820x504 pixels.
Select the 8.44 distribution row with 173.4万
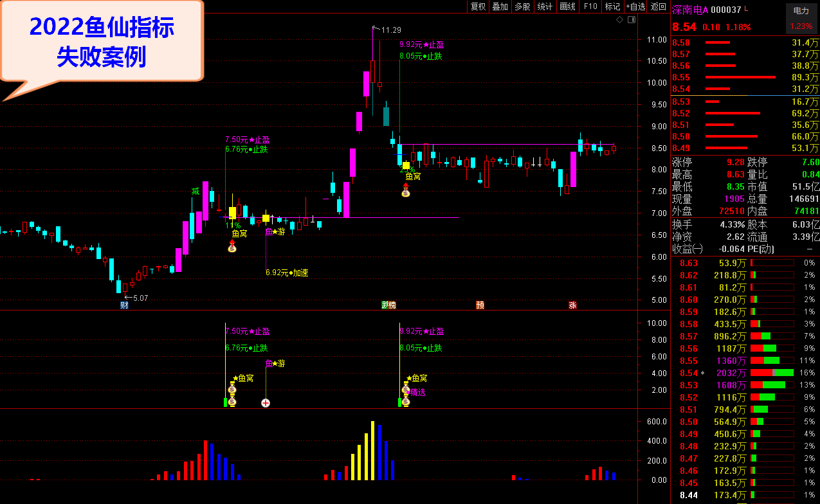coord(745,495)
